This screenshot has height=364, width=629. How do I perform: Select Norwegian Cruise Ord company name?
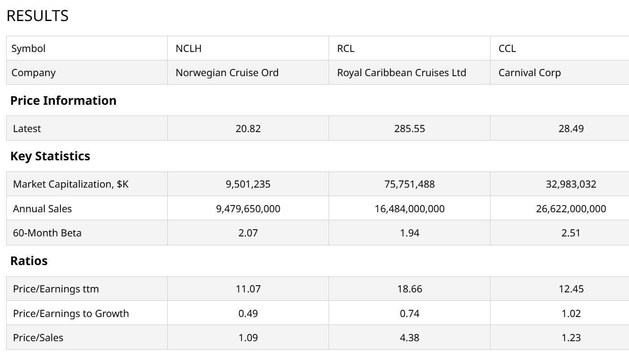point(227,73)
